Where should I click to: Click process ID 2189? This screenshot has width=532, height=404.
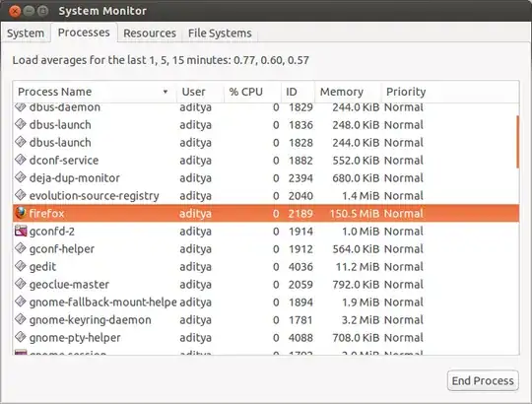click(x=300, y=214)
